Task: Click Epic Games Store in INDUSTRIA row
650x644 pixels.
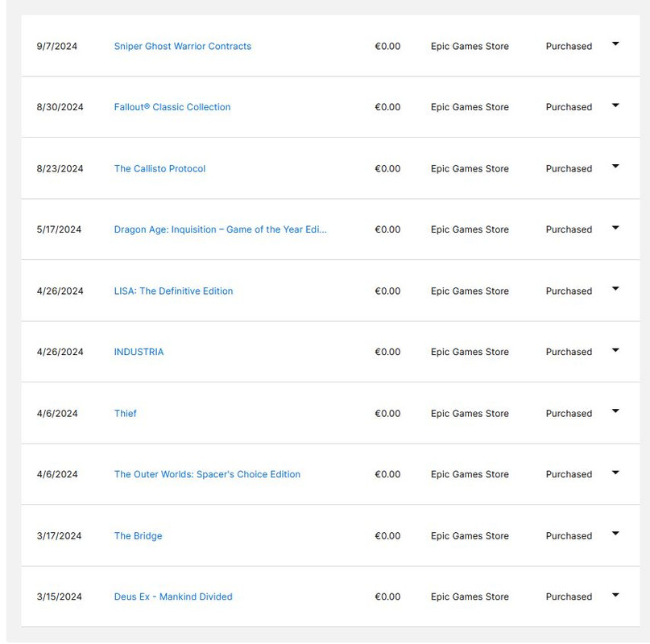Action: coord(470,352)
